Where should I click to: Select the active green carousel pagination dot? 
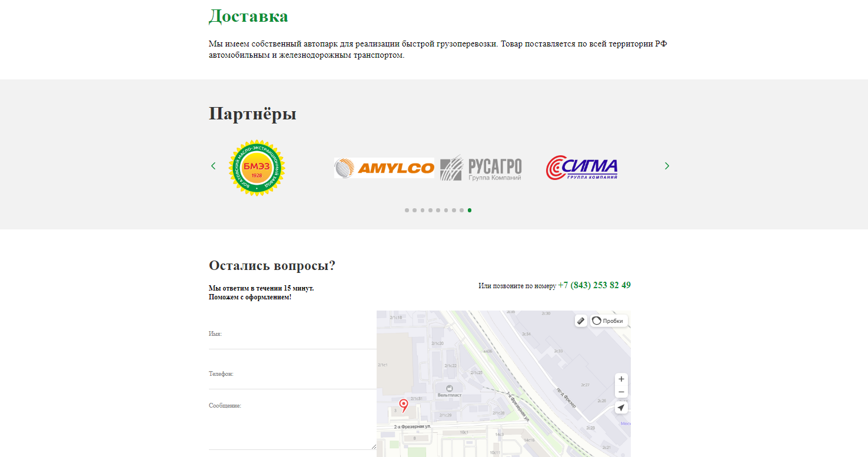470,210
